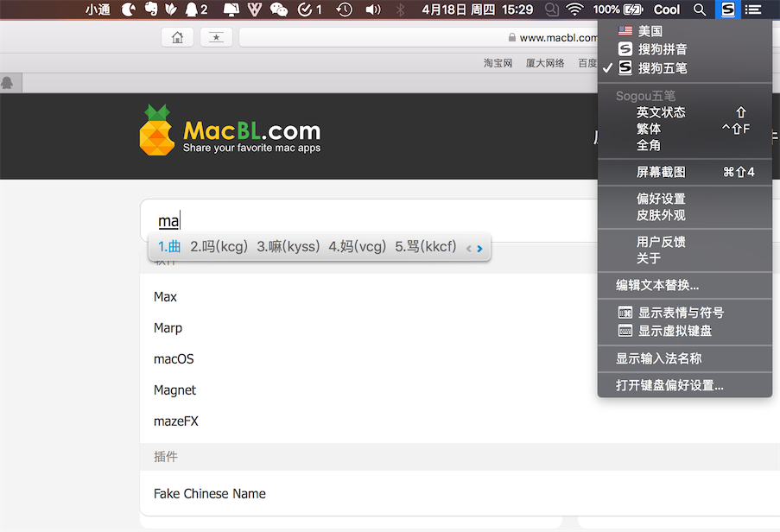
Task: Select candidate 2.吗(kcg)
Action: 219,246
